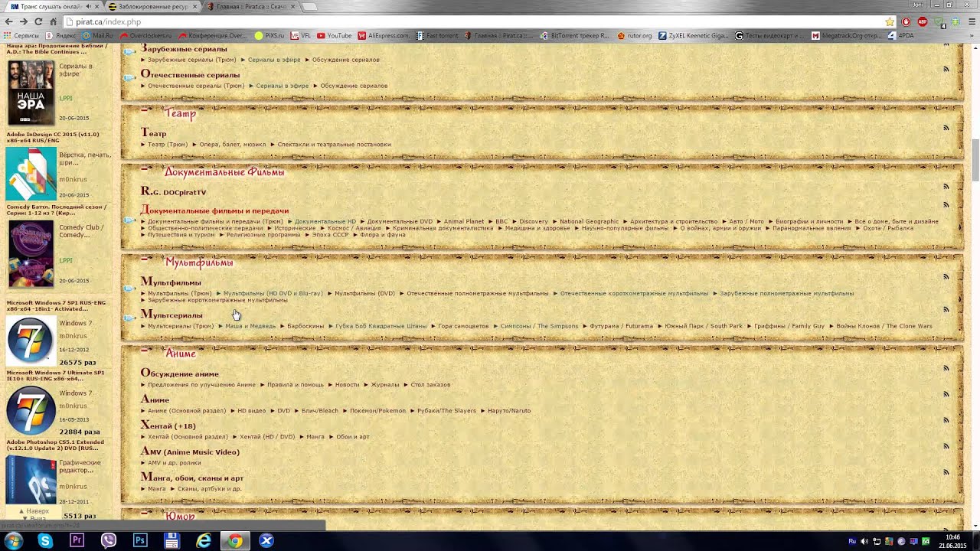Launch Adobe Photoshop from the taskbar

(140, 541)
